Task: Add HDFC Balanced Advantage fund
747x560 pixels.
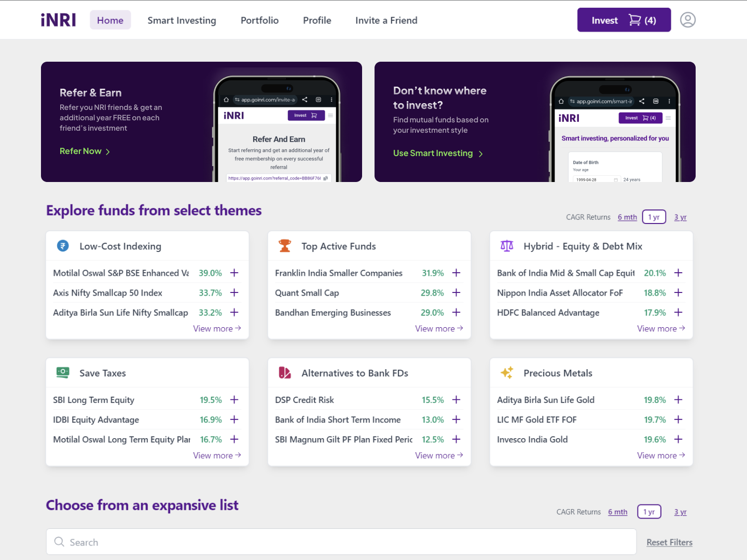Action: pos(679,312)
